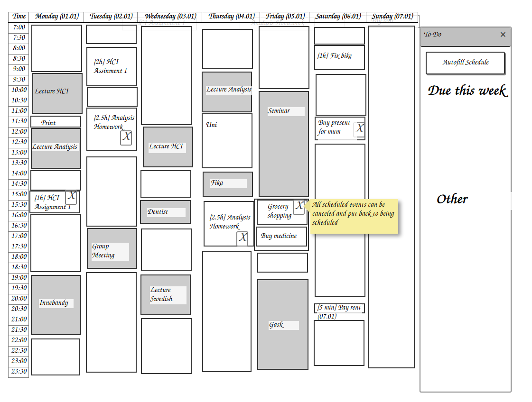Image resolution: width=532 pixels, height=402 pixels.
Task: Select Friday's Seminar block
Action: pos(283,144)
